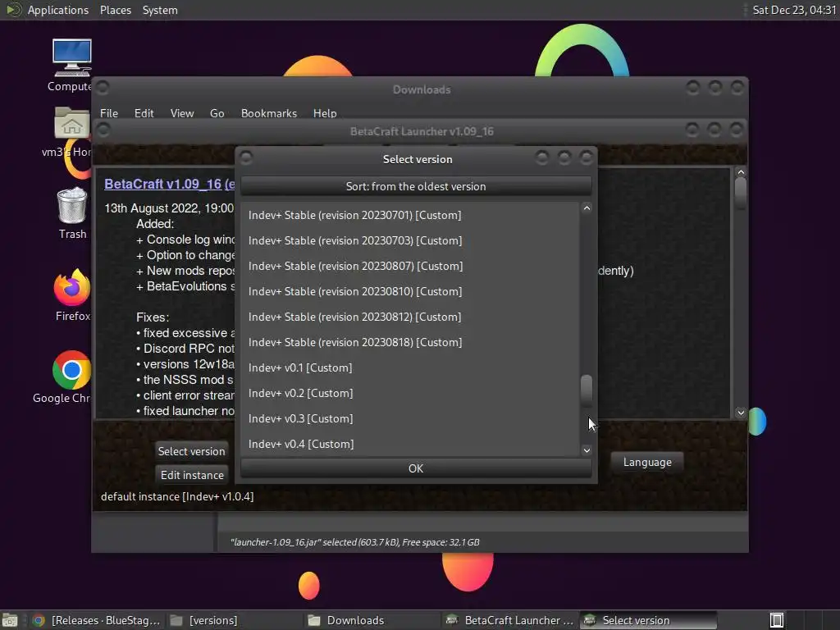
Task: Select Indev+ Stable (revision 20230703) [Custom]
Action: 410,240
